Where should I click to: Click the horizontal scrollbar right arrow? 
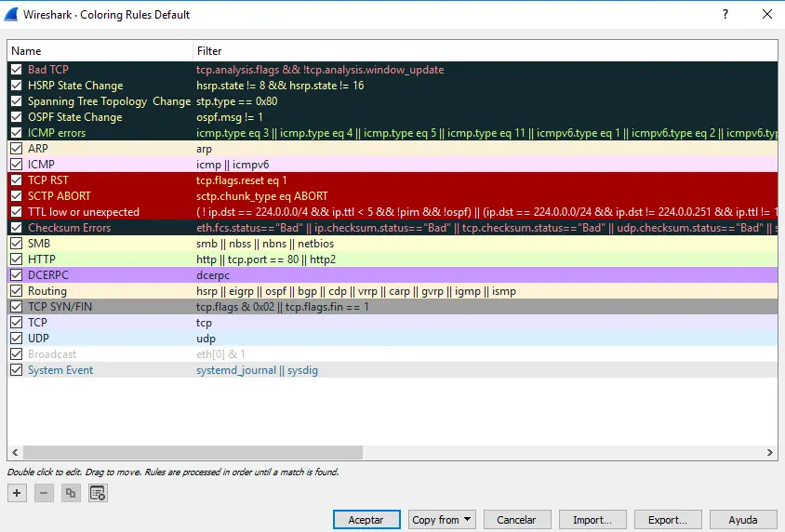click(x=770, y=452)
